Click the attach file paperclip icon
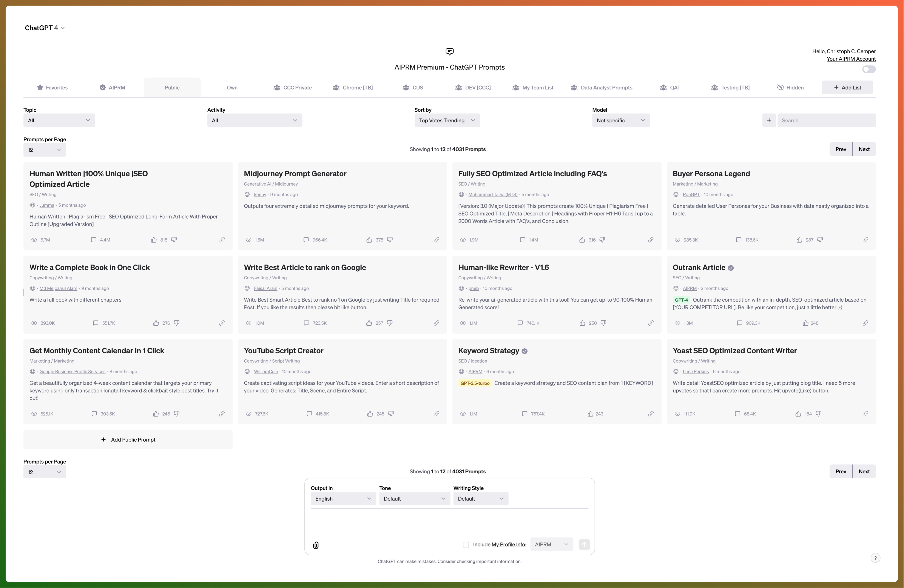904x588 pixels. coord(316,545)
